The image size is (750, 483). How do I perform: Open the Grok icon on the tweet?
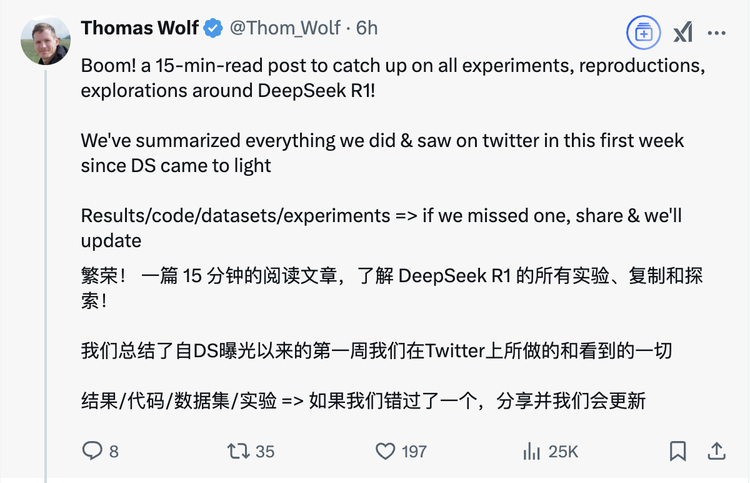pyautogui.click(x=682, y=32)
